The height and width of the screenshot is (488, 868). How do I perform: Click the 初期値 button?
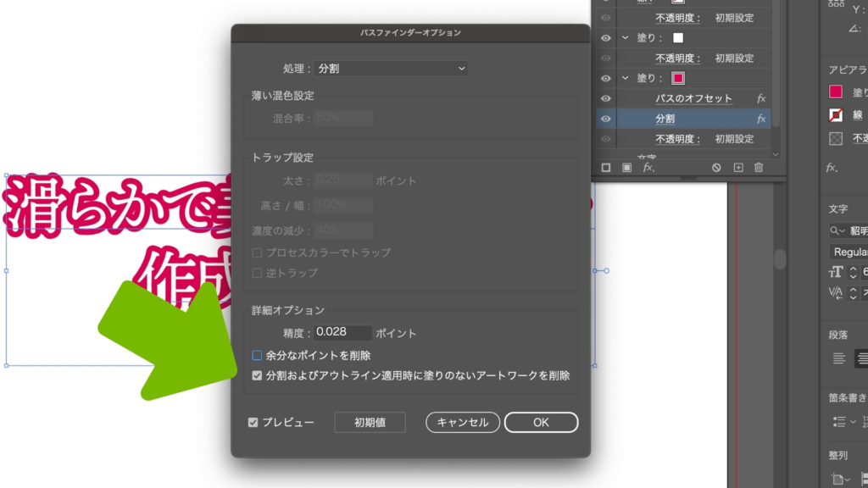tap(370, 423)
